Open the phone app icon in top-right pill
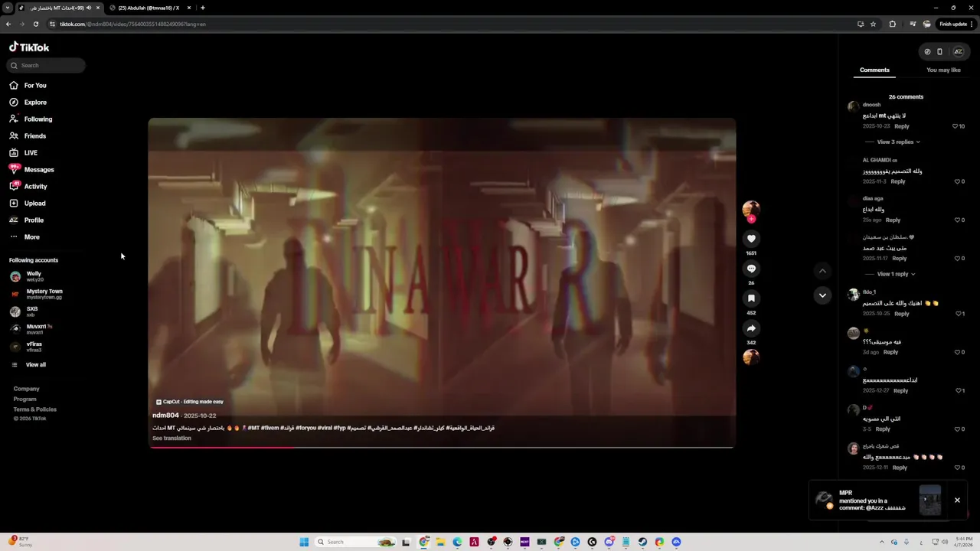Screen dimensions: 980x551 939,52
